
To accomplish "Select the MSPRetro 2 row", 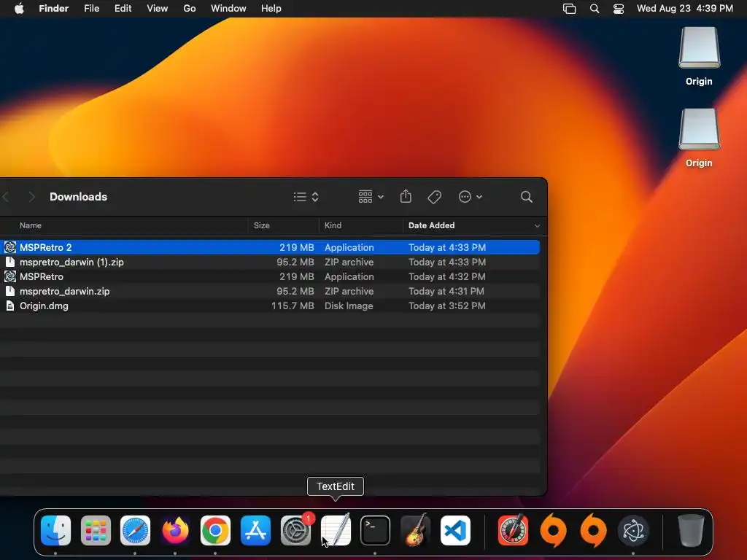I will point(270,247).
